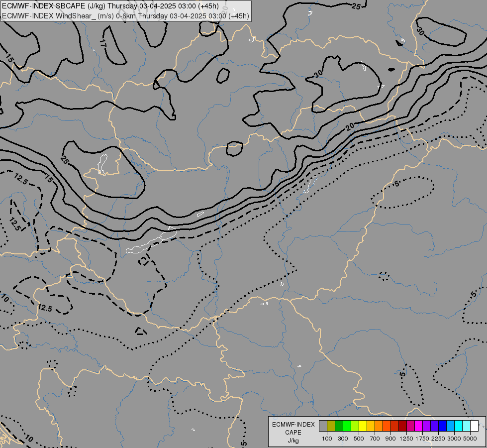487x448 pixels.
Task: Click the legend value 1750
Action: tap(422, 439)
